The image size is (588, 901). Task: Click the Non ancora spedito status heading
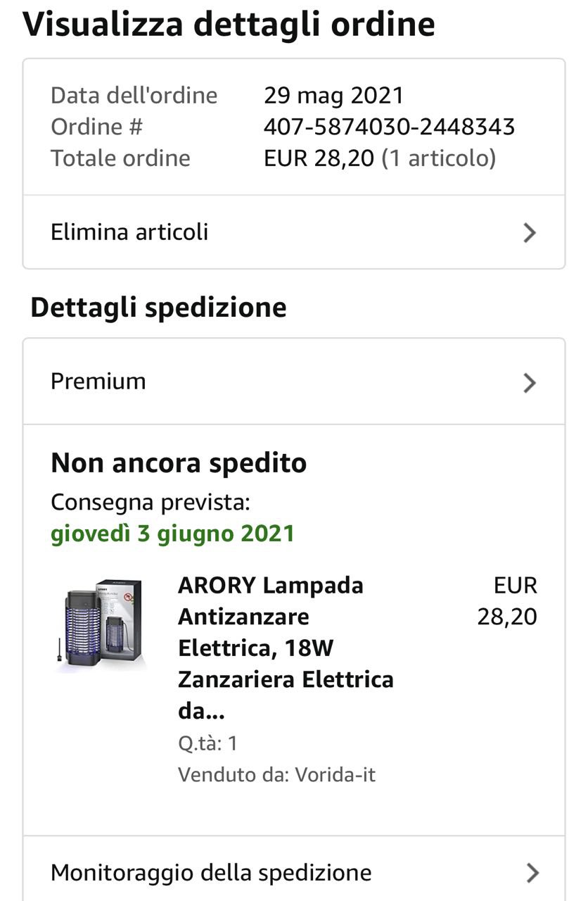tap(179, 463)
